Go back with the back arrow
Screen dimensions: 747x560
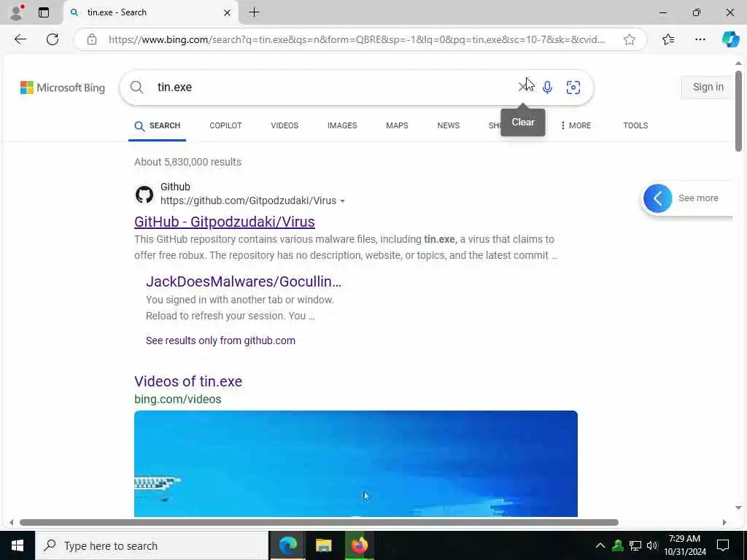(x=20, y=39)
